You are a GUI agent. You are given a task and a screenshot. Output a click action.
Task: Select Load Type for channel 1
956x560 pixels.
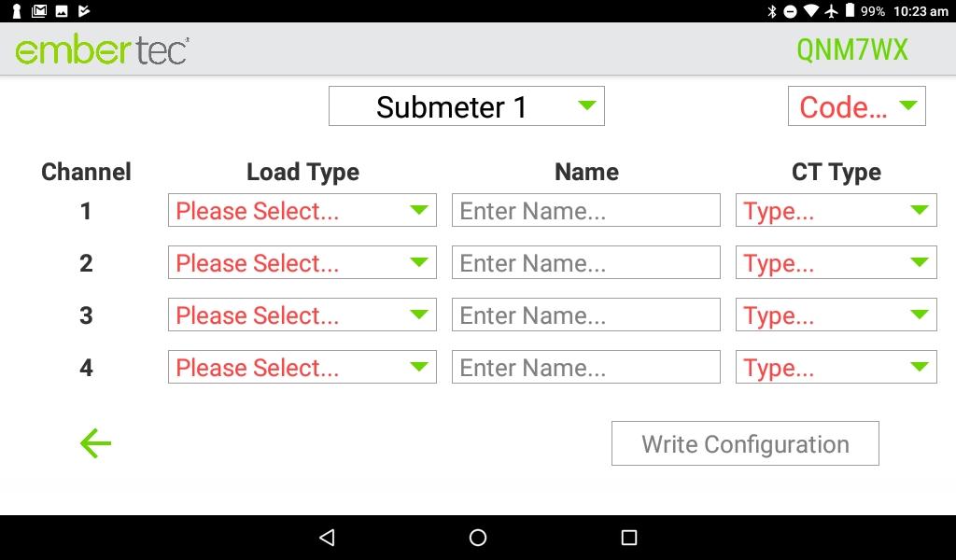(x=302, y=210)
